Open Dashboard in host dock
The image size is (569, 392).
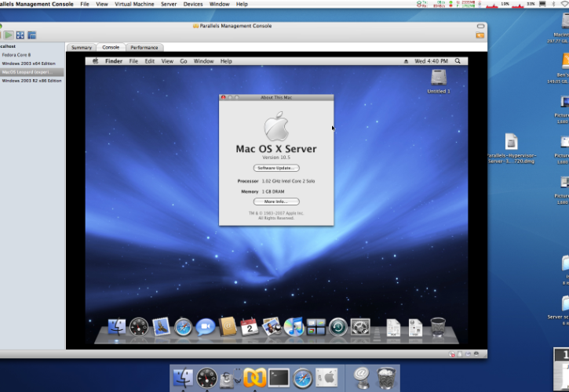tap(207, 378)
